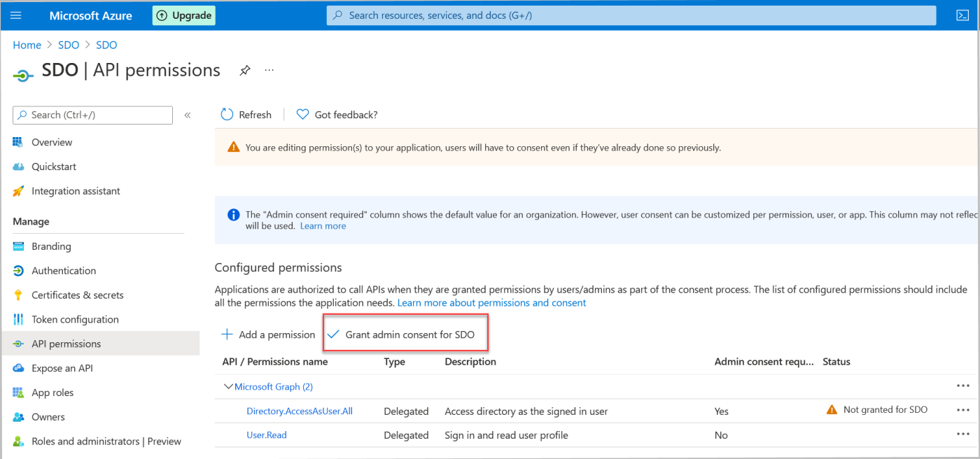Pin the SDO API permissions page
980x459 pixels.
pos(245,71)
